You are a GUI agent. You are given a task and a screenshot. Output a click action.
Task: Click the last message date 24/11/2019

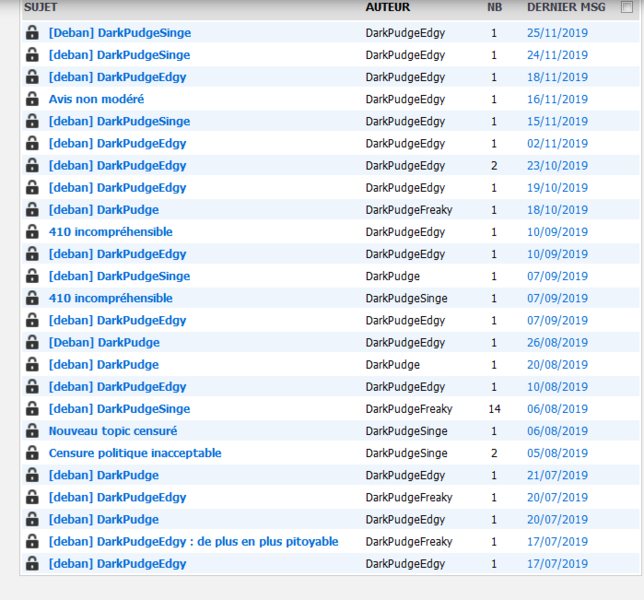pos(557,55)
